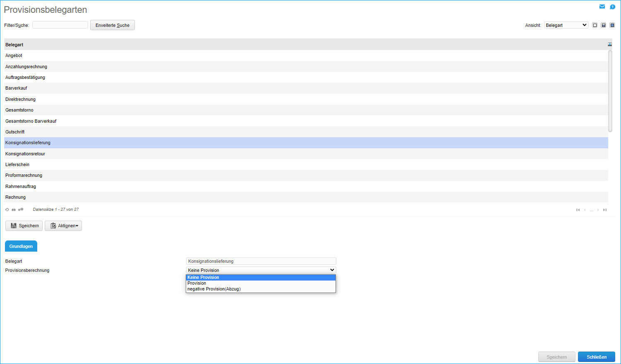Click the Schließen button
This screenshot has height=364, width=621.
597,357
